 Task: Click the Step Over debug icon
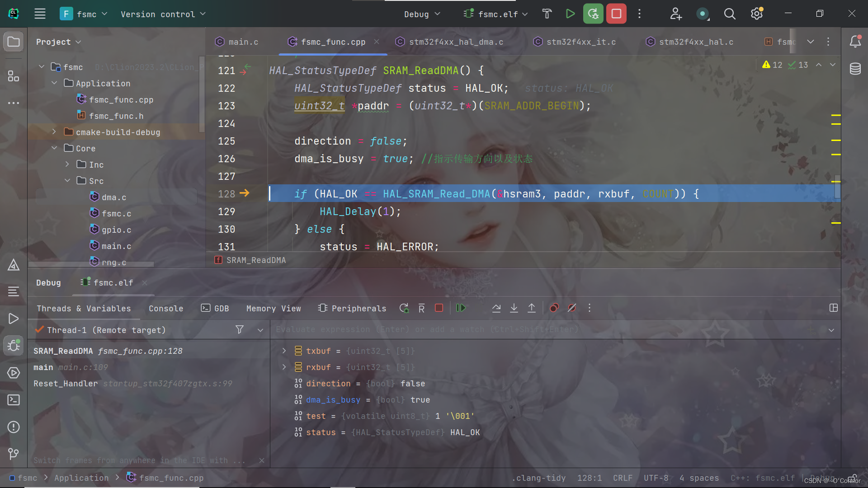click(x=496, y=308)
